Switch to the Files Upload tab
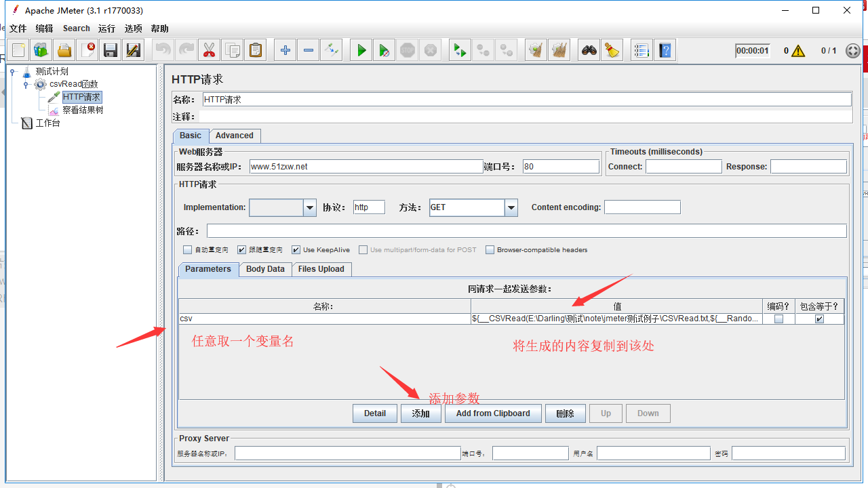Image resolution: width=868 pixels, height=488 pixels. 321,269
